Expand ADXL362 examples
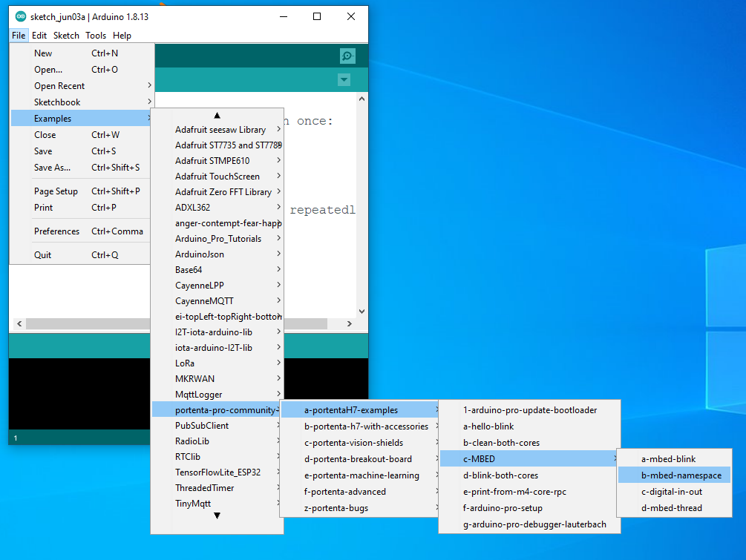This screenshot has width=746, height=560. coord(217,208)
